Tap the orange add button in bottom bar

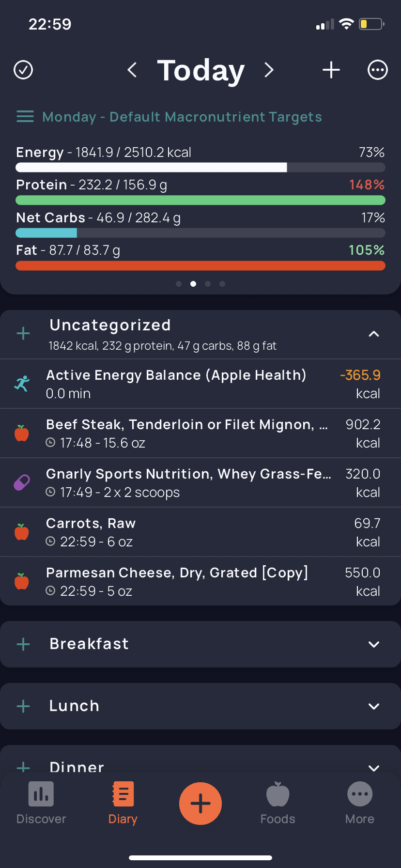click(x=200, y=804)
